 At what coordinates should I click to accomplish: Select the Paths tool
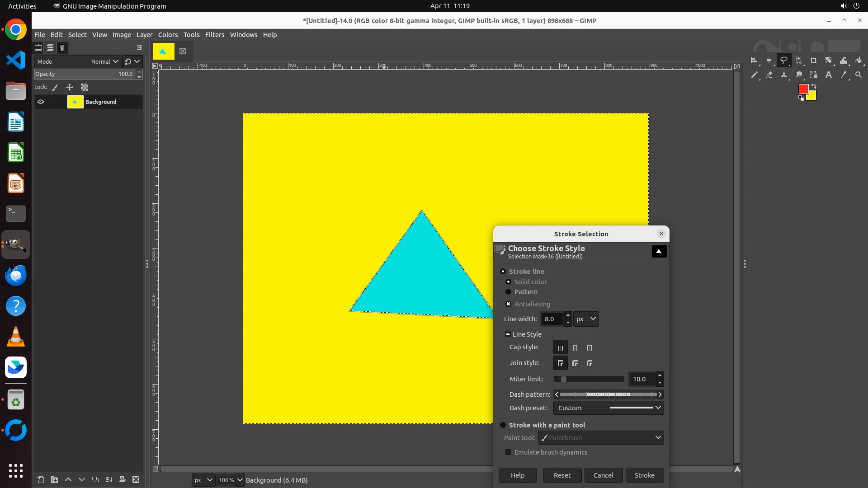(814, 75)
